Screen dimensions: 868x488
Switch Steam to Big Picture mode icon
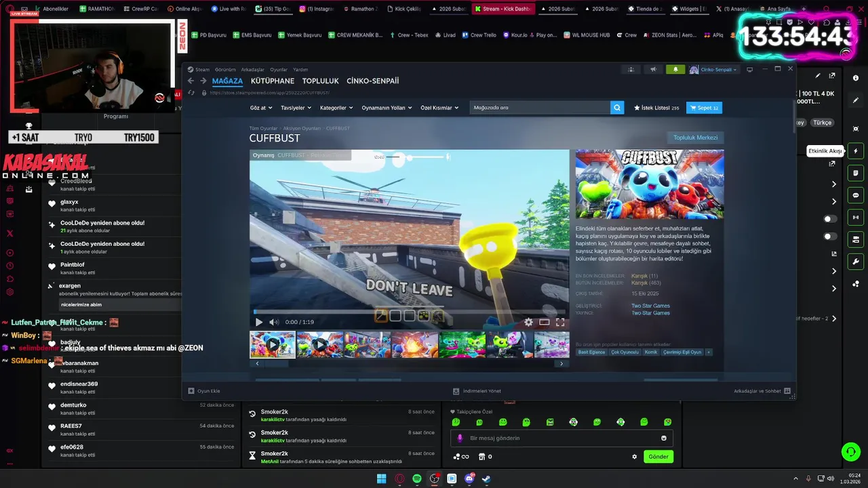tap(749, 69)
